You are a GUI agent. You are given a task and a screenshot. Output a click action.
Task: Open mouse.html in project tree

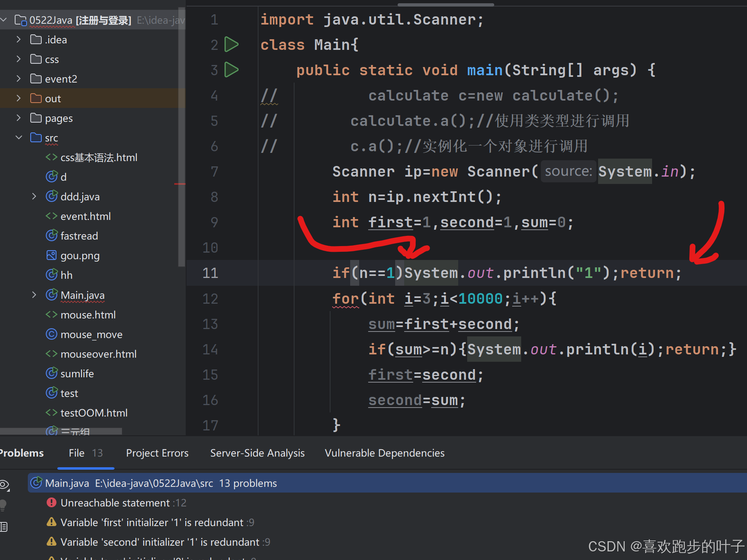[88, 315]
